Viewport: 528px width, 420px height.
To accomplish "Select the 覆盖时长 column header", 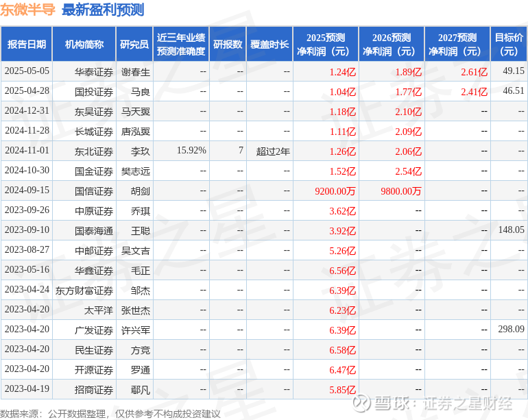I will click(269, 44).
